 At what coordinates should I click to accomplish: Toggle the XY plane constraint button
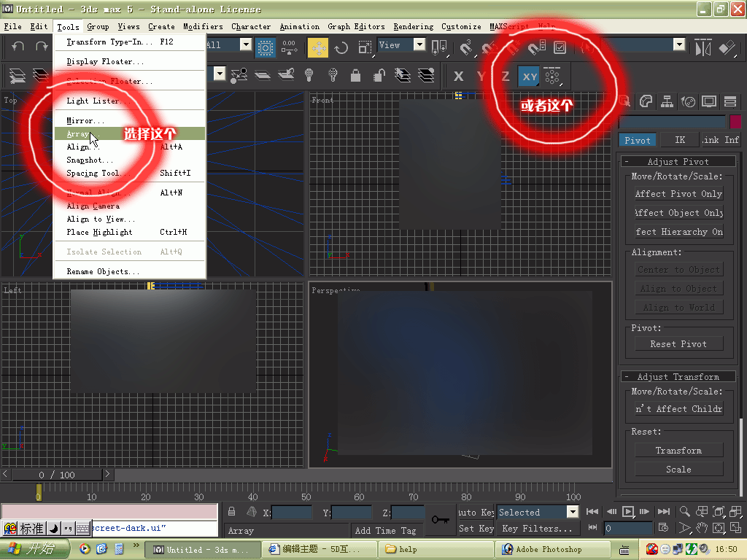click(530, 76)
